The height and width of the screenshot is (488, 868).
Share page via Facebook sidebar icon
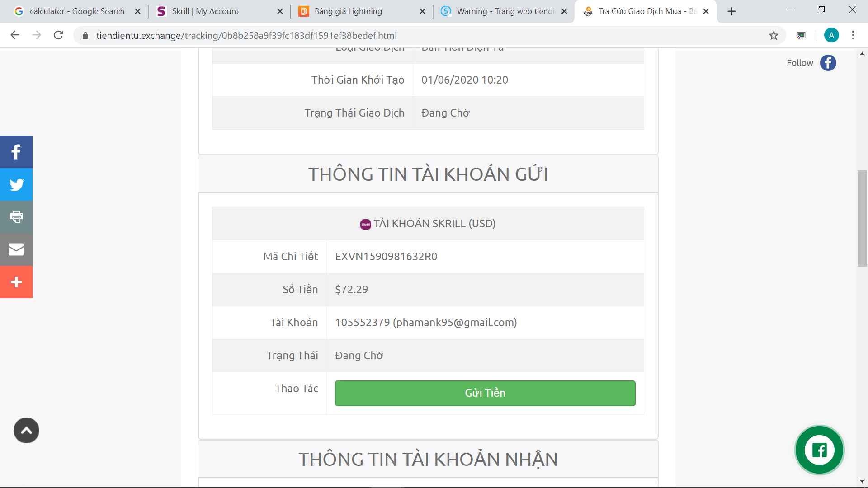click(16, 152)
